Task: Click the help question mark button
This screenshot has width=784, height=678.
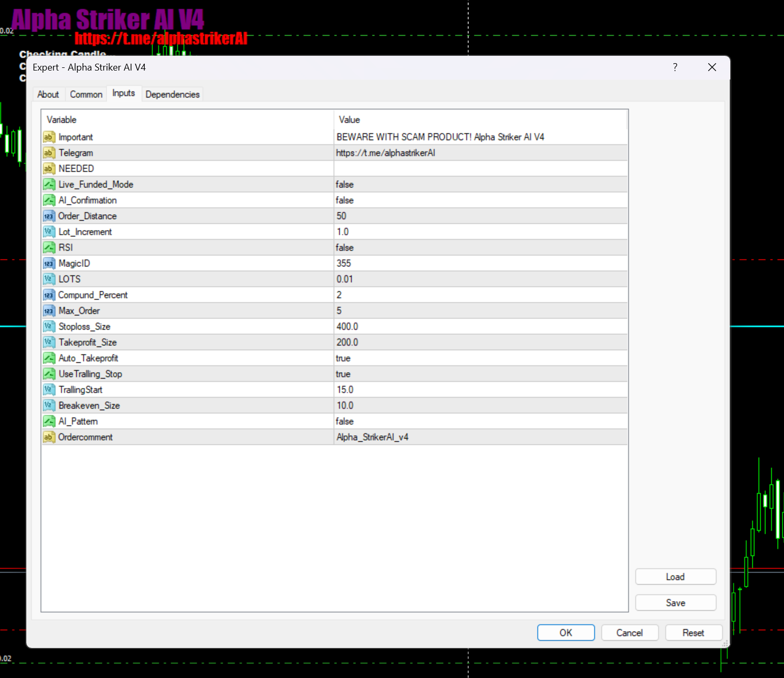Action: tap(675, 67)
